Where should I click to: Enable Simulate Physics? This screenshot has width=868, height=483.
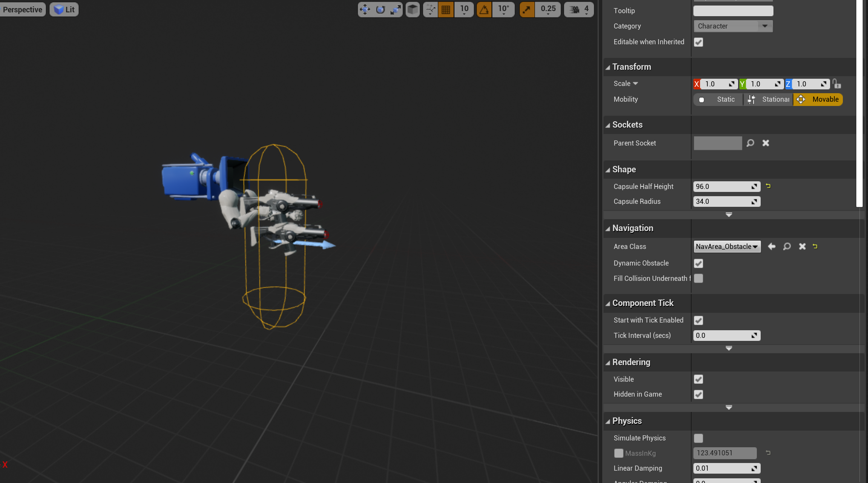[698, 438]
